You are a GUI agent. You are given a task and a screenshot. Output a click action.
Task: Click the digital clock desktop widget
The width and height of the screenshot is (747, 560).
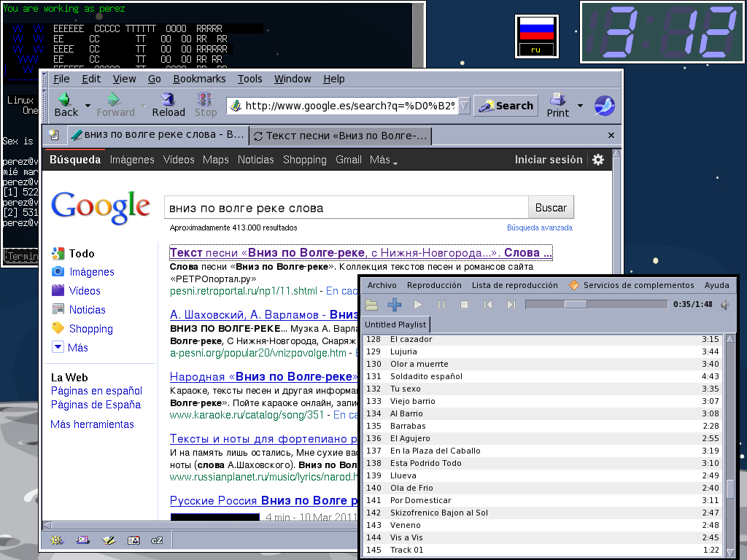(x=662, y=32)
